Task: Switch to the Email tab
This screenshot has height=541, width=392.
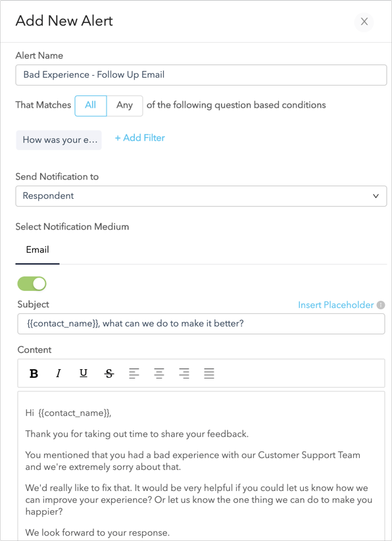Action: click(37, 249)
